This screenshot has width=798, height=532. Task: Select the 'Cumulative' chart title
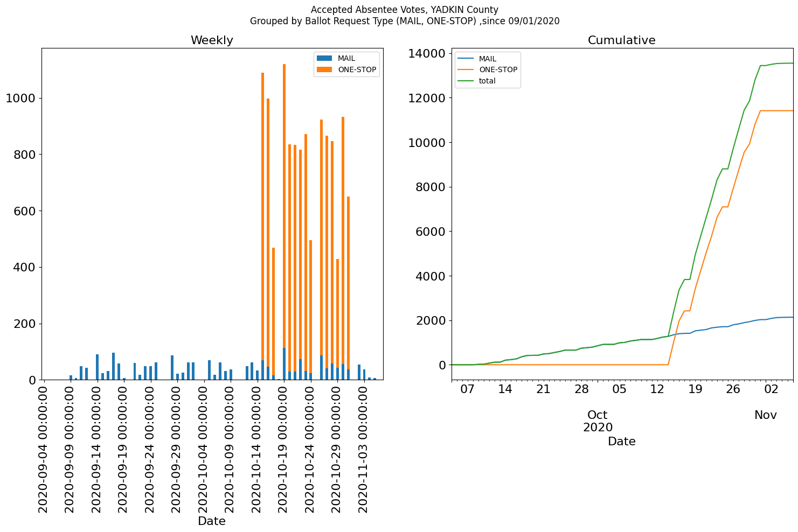point(622,40)
